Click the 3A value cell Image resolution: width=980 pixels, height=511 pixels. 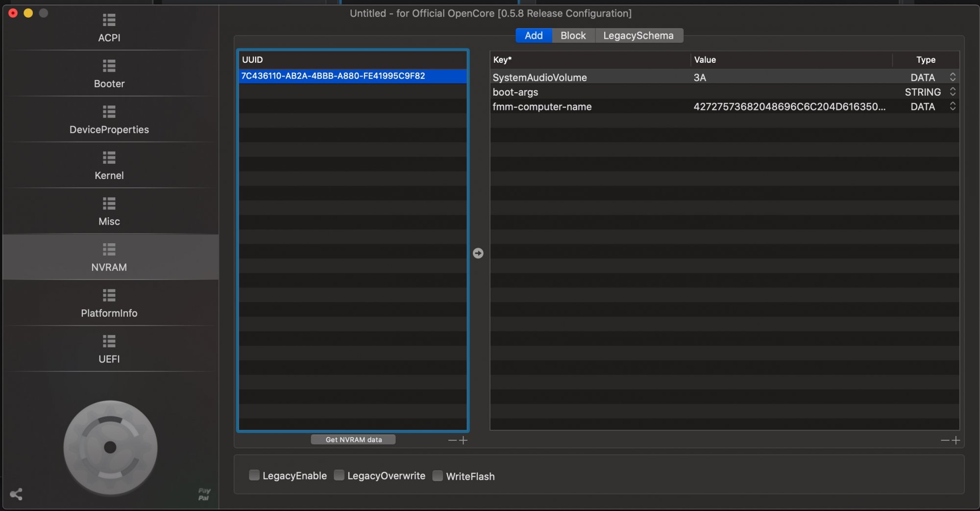(700, 77)
